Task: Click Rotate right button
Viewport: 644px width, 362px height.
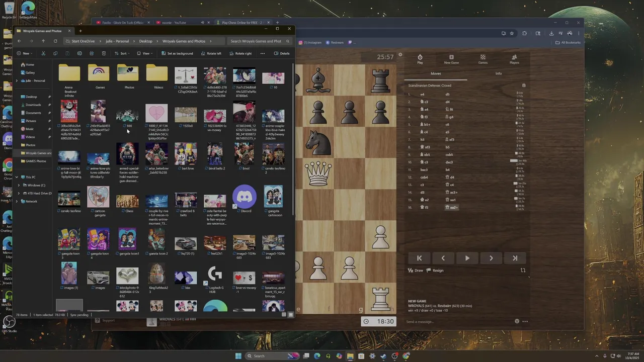Action: (x=240, y=53)
